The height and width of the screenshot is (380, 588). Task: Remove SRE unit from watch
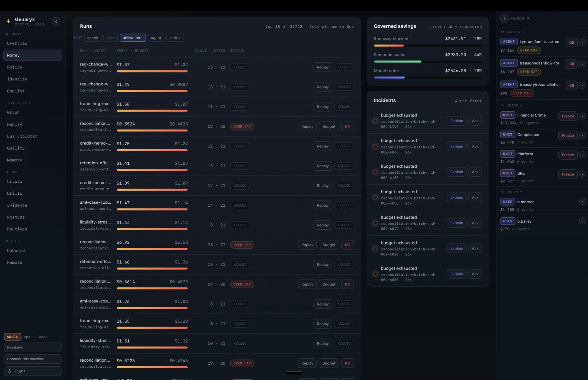point(582,174)
